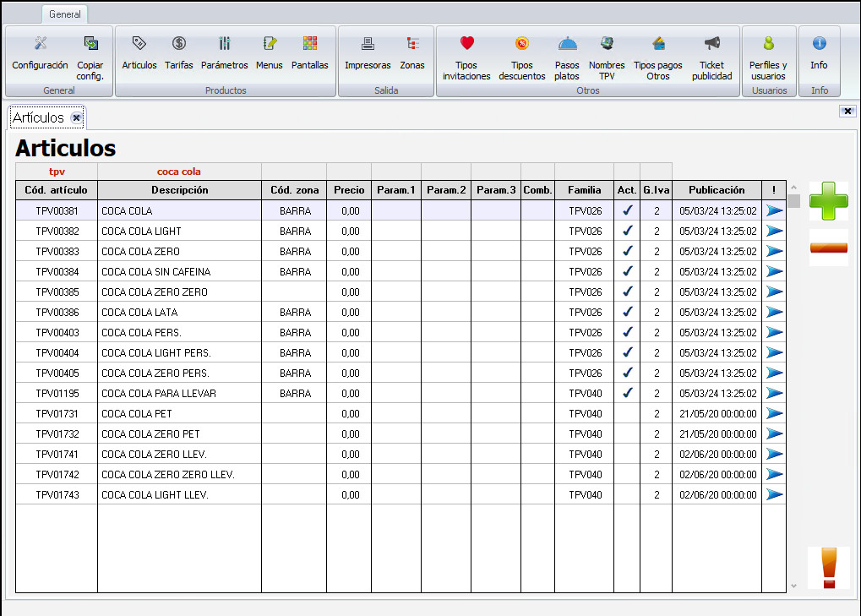861x616 pixels.
Task: Open the Zonas section
Action: [x=412, y=53]
